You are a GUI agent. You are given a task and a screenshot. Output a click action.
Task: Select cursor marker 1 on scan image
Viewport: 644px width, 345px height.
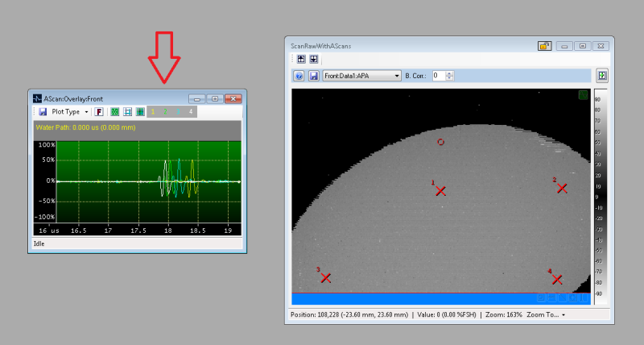pos(440,191)
